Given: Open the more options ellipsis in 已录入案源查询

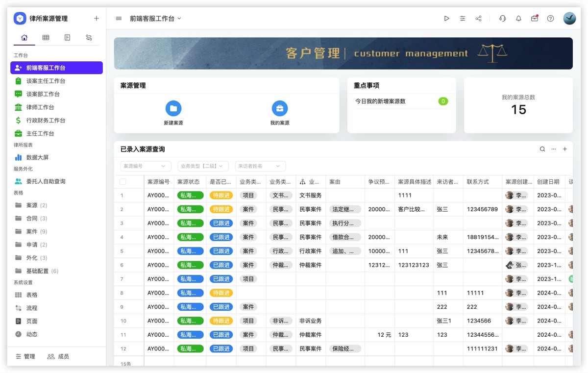Looking at the screenshot, I should coord(554,149).
